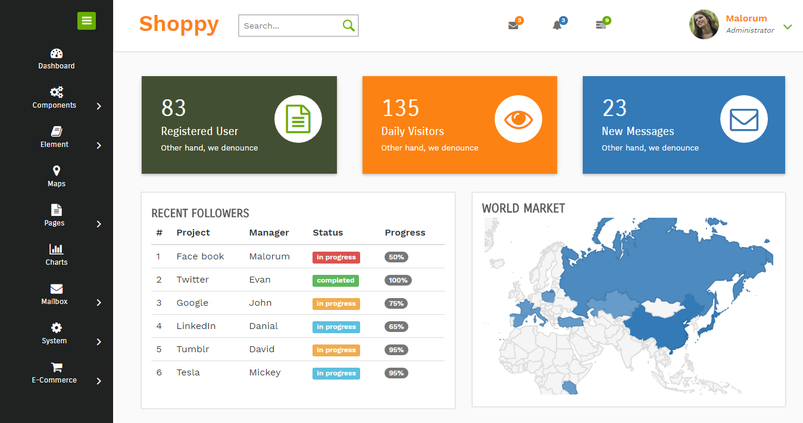The width and height of the screenshot is (803, 423).
Task: Select the System menu label
Action: 54,341
